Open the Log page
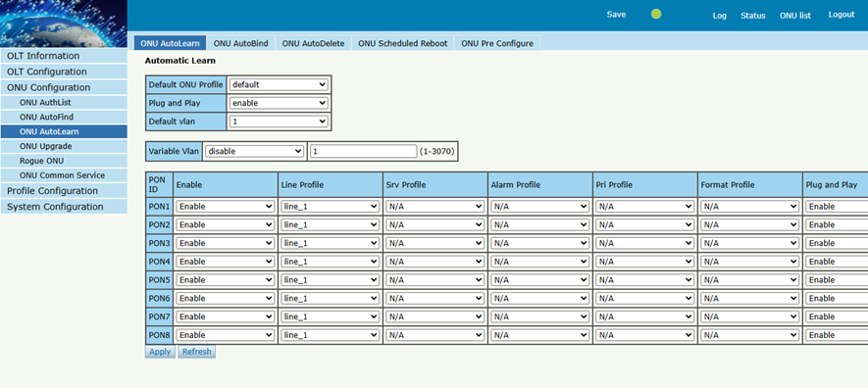This screenshot has width=868, height=388. (x=719, y=16)
